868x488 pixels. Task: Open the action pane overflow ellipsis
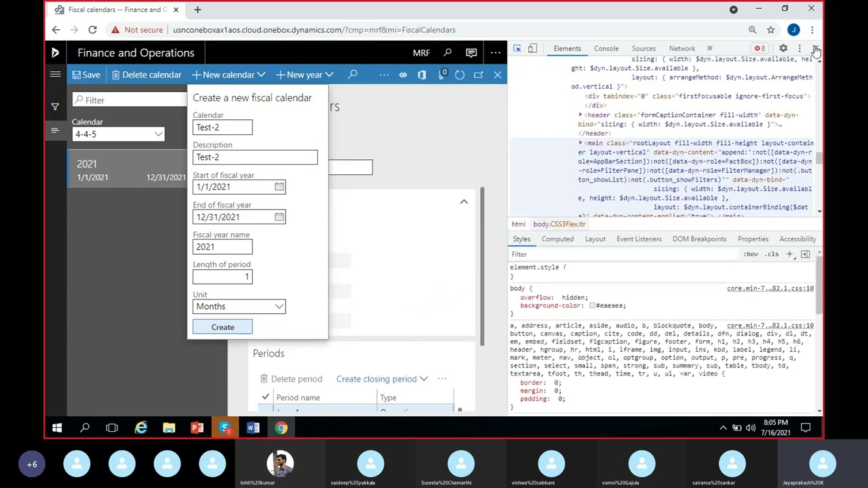point(384,75)
